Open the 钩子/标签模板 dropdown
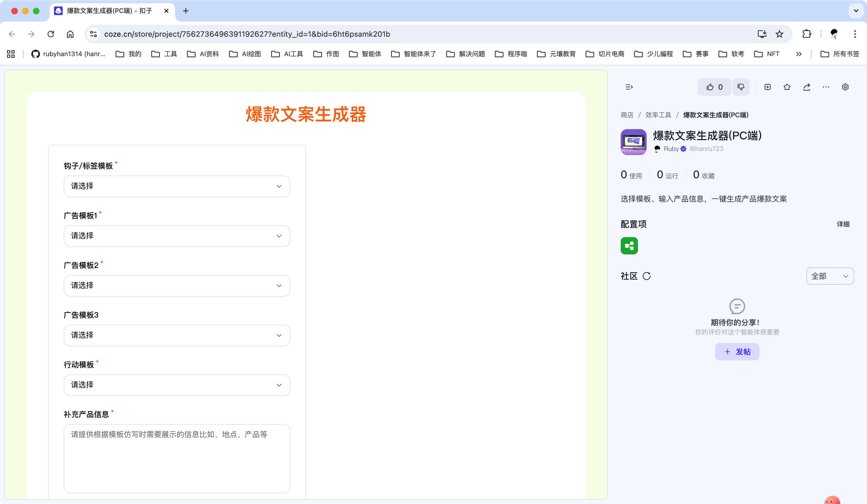The width and height of the screenshot is (867, 504). point(177,186)
